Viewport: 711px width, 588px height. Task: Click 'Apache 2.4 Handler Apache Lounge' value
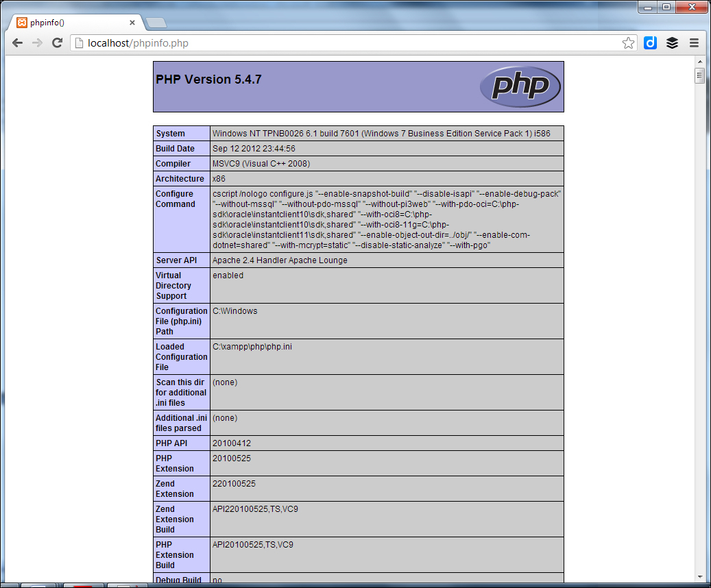click(280, 260)
